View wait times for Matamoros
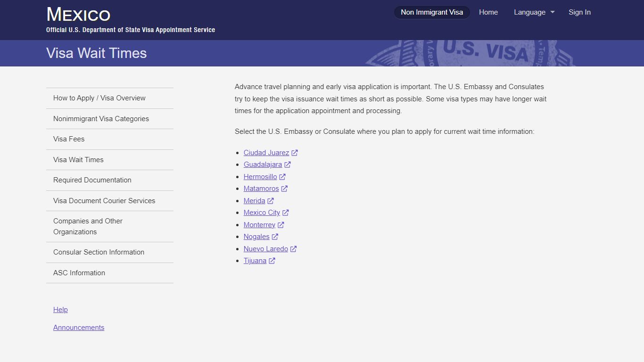 point(261,189)
